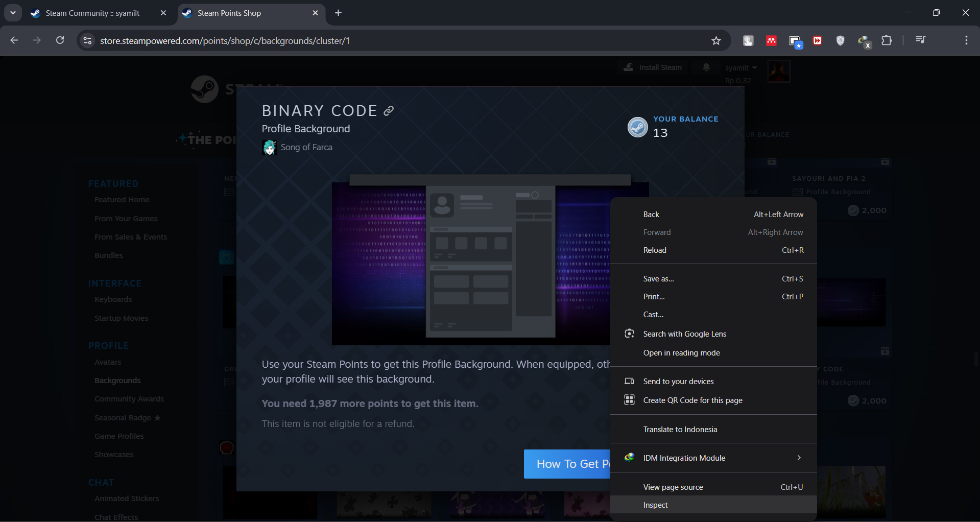This screenshot has height=522, width=980.
Task: Click the Song of Farca game icon
Action: coord(269,148)
